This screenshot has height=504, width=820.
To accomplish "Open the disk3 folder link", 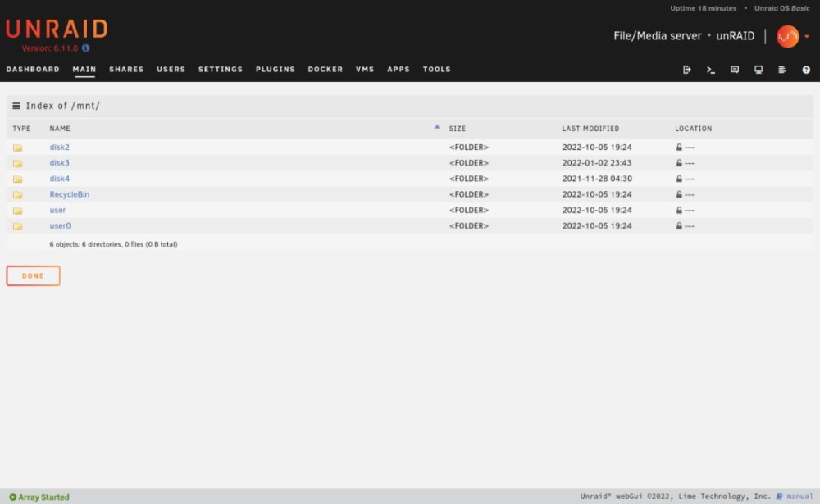I will 59,162.
